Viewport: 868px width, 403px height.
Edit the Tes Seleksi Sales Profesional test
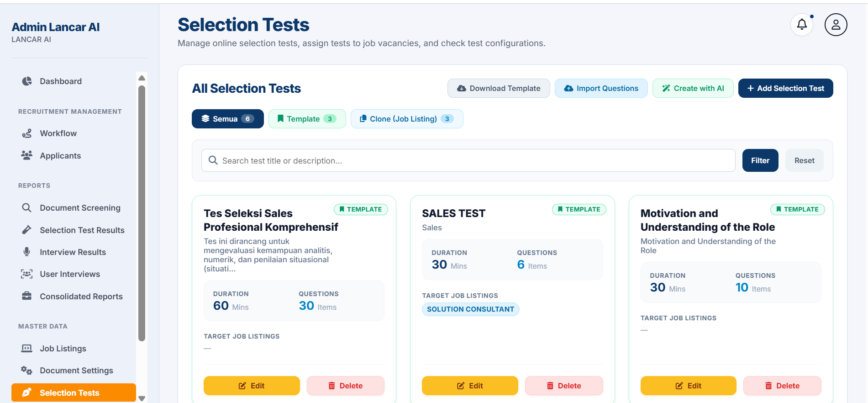[252, 386]
